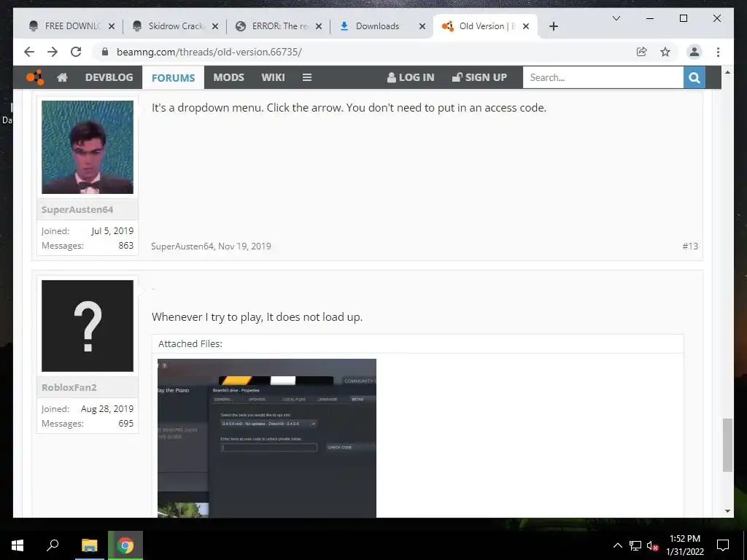Click the address bar URL
The width and height of the screenshot is (747, 560).
pos(209,52)
